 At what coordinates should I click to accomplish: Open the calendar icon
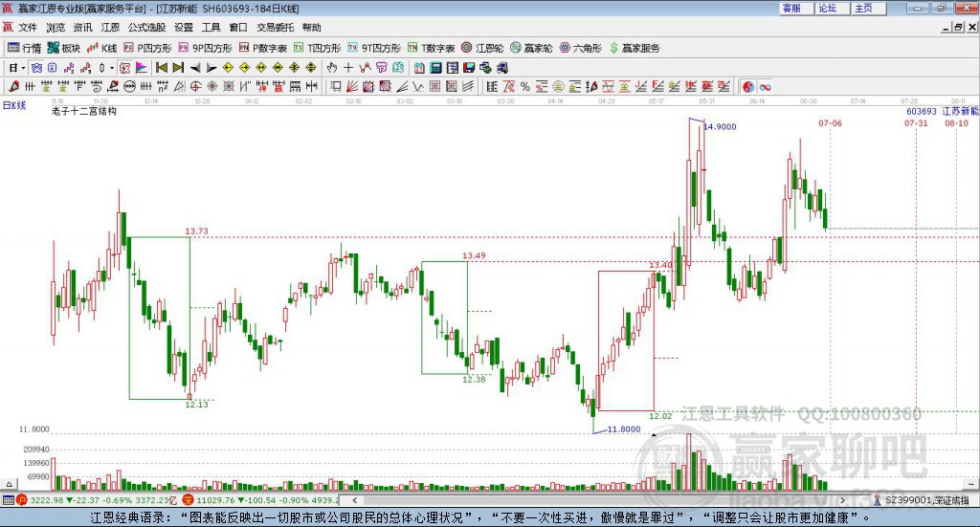pyautogui.click(x=419, y=68)
